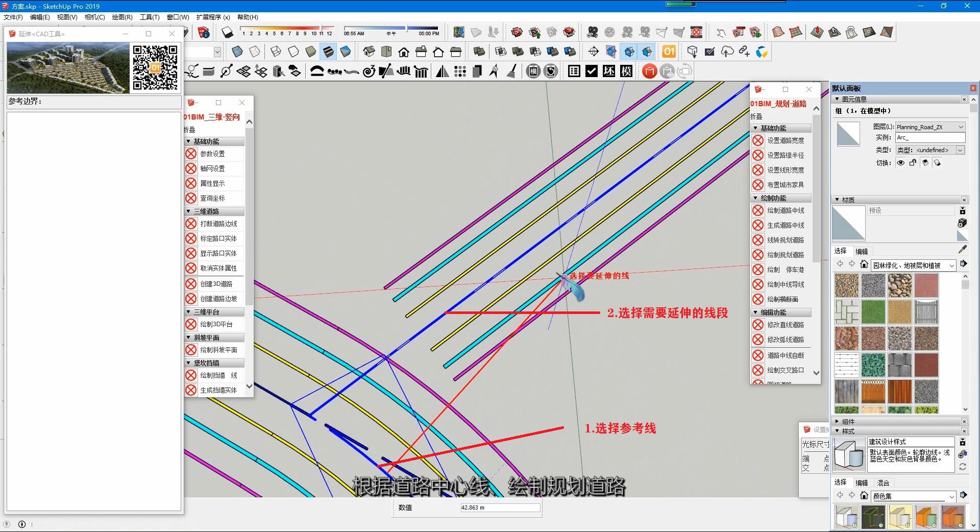Toggle Display Section Cuts icon
980x532 pixels.
[629, 52]
